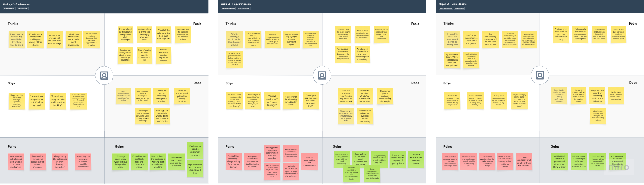Viewport: 644px width, 185px height.
Task: Select the 'Pains' heading in Carlos's map
Action: [12, 147]
